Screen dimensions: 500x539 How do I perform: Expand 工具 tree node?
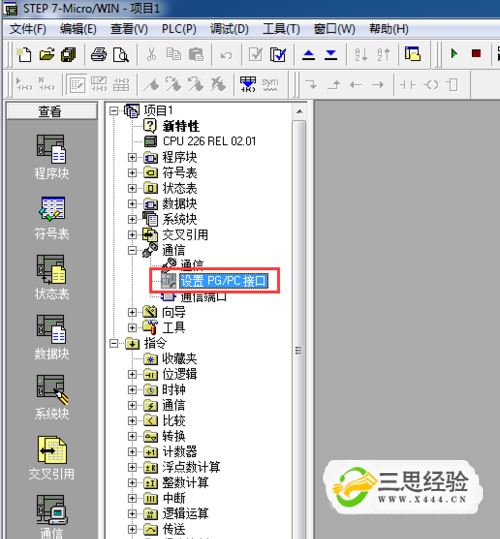pyautogui.click(x=132, y=328)
